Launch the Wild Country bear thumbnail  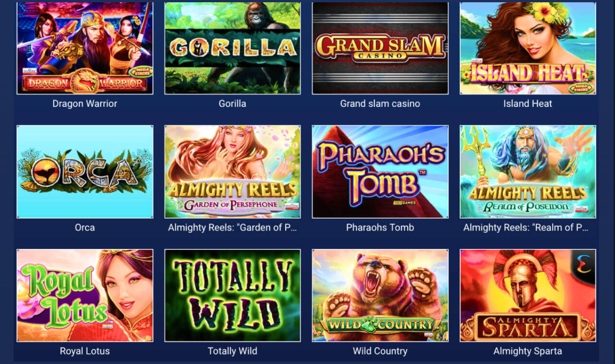click(380, 295)
